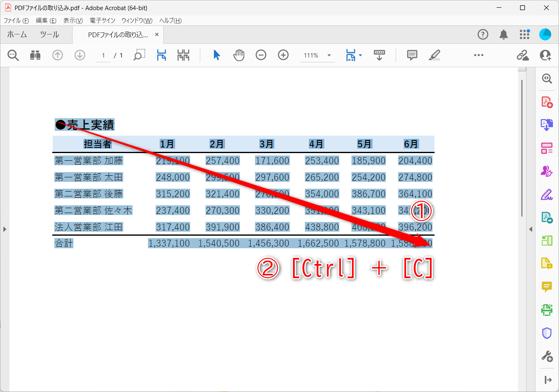Open the search binoculars tool
559x392 pixels.
35,55
